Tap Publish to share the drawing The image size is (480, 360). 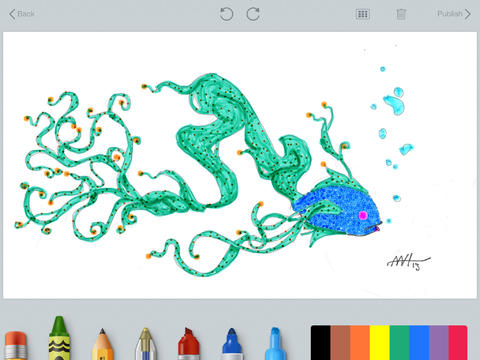coord(454,14)
